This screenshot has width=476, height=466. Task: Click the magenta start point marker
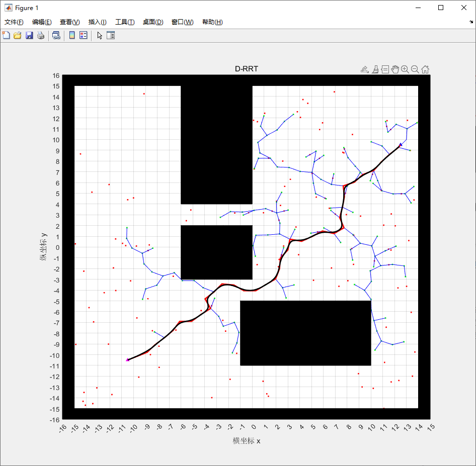coord(127,359)
